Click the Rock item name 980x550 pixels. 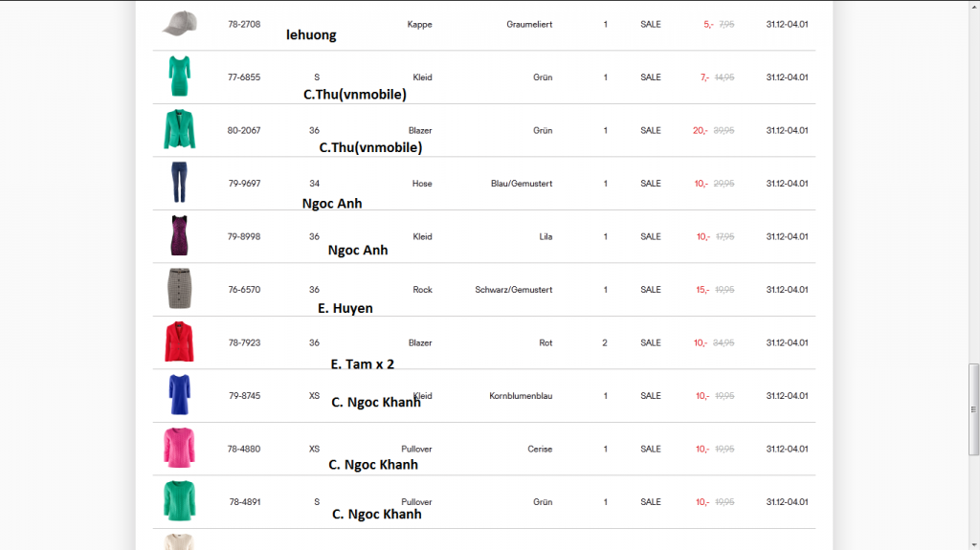422,290
